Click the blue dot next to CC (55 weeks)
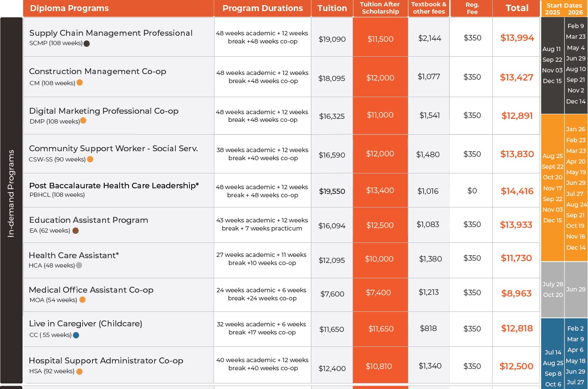The image size is (588, 389). (76, 335)
